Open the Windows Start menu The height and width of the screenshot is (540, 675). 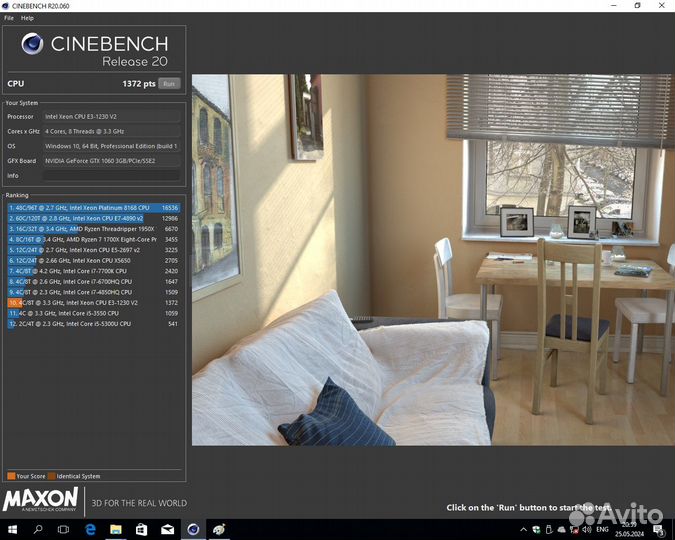pyautogui.click(x=13, y=529)
